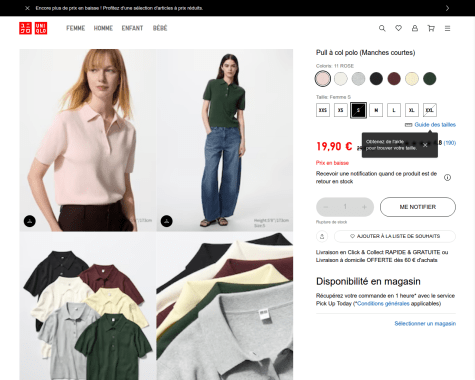The height and width of the screenshot is (380, 475).
Task: Choose size M
Action: [376, 110]
